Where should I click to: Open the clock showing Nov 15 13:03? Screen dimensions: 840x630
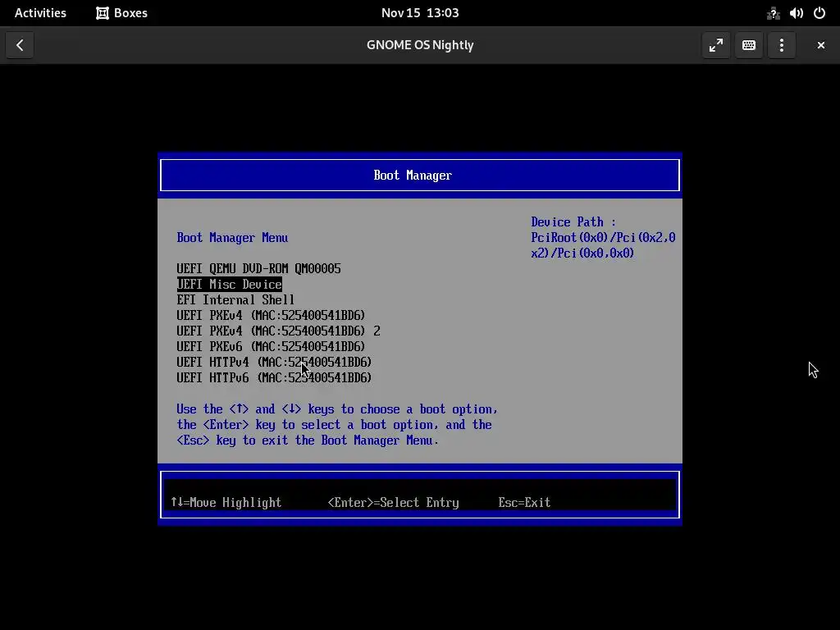420,13
